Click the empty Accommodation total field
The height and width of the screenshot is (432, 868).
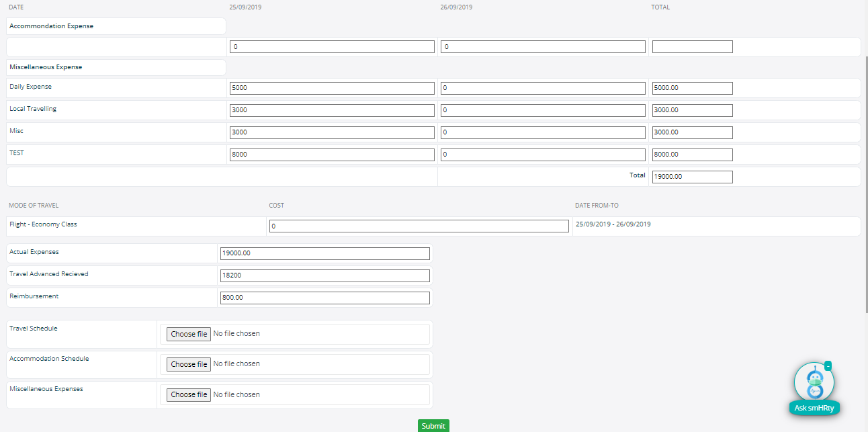(692, 47)
